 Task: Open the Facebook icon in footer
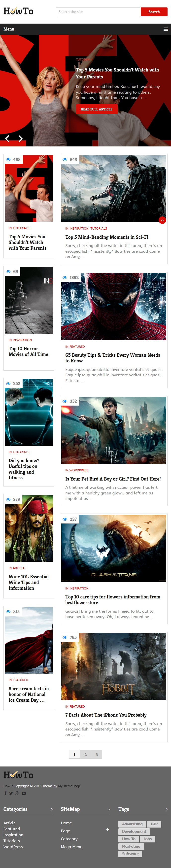5,793
